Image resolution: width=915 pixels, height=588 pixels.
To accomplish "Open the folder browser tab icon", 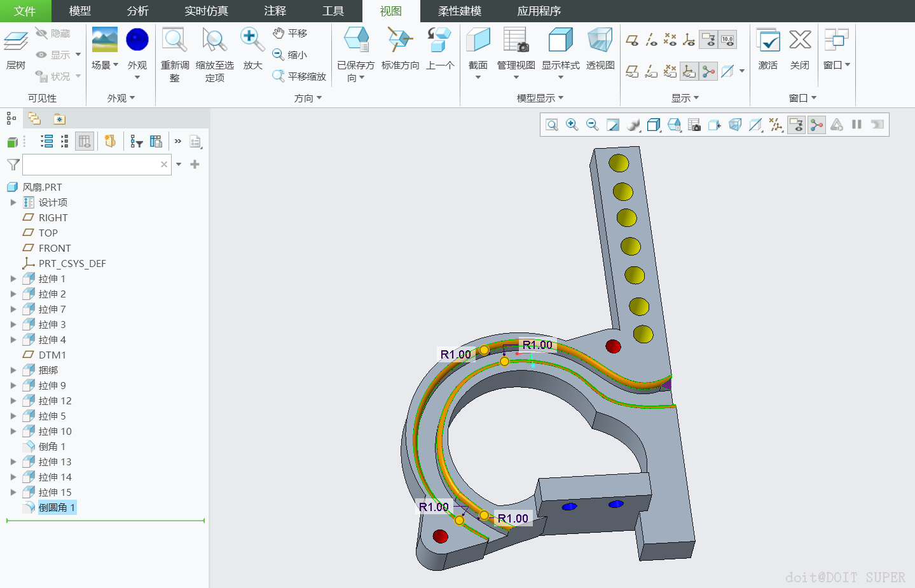I will 34,119.
